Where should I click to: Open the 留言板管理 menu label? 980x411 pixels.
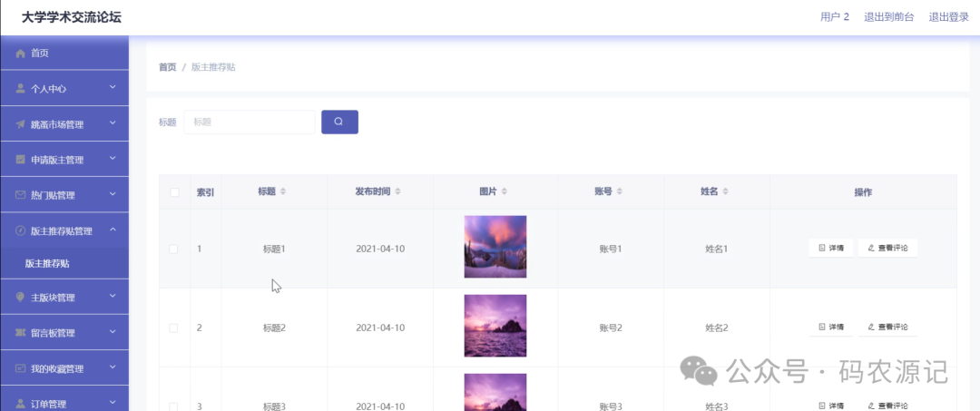coord(53,333)
